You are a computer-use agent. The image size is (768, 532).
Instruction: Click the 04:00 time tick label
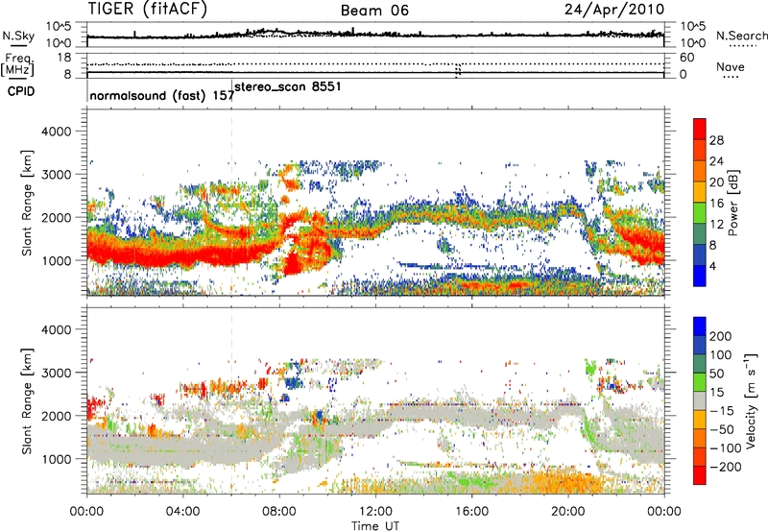tap(183, 512)
